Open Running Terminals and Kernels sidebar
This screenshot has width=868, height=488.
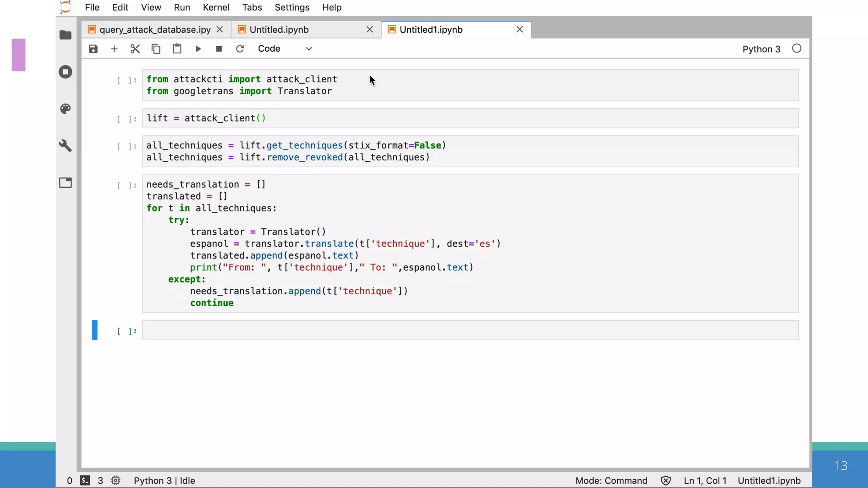[65, 72]
